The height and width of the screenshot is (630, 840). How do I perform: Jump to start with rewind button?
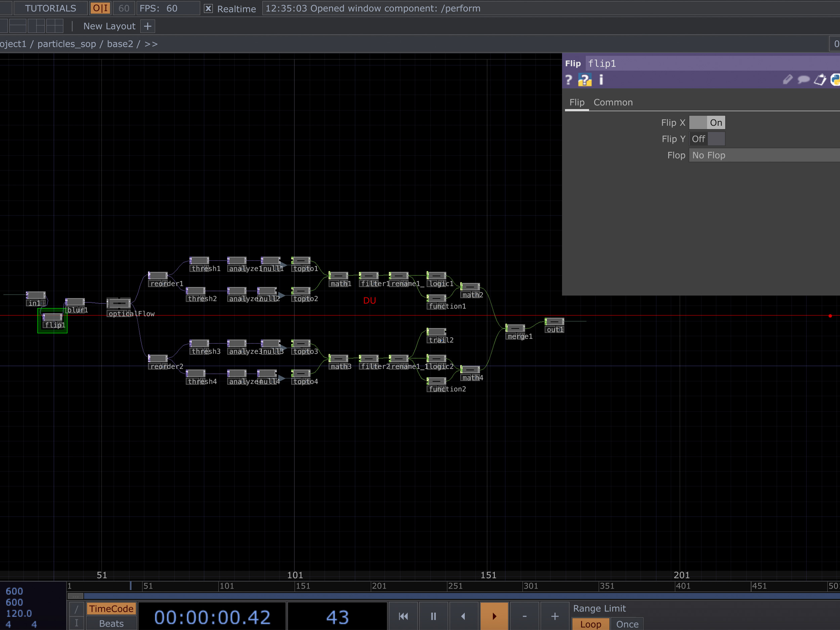(403, 616)
